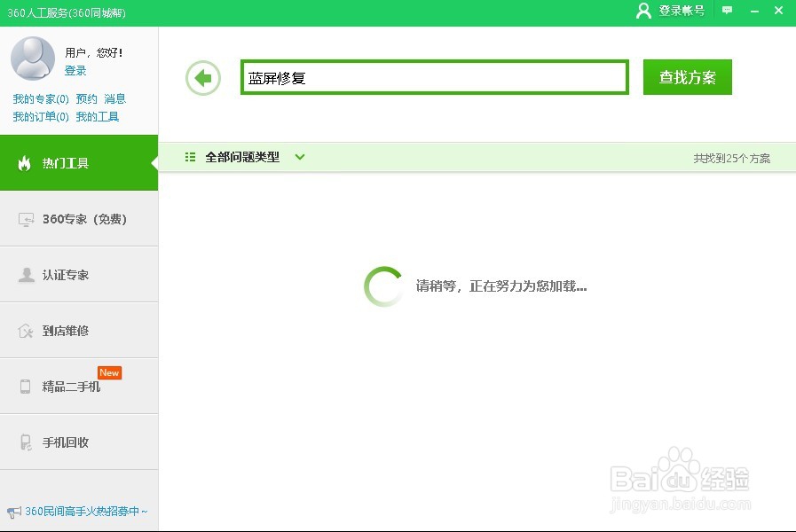The height and width of the screenshot is (532, 796).
Task: Click the user silhouette icon beside 登录帐号
Action: click(x=642, y=11)
